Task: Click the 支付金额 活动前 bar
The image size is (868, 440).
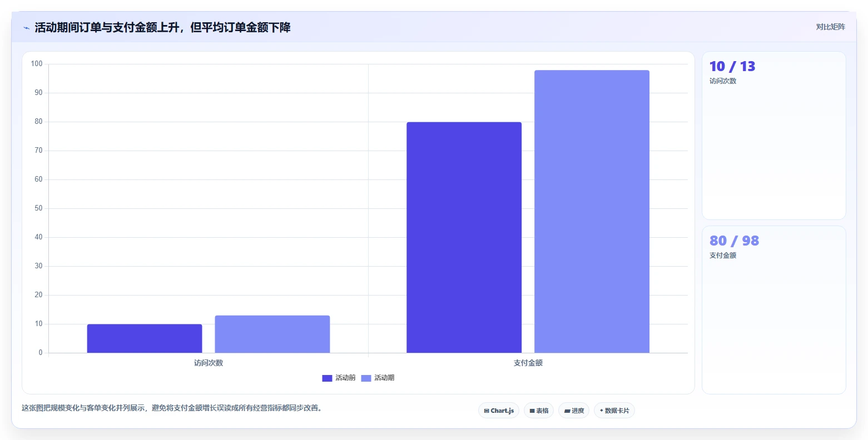Action: pyautogui.click(x=464, y=237)
